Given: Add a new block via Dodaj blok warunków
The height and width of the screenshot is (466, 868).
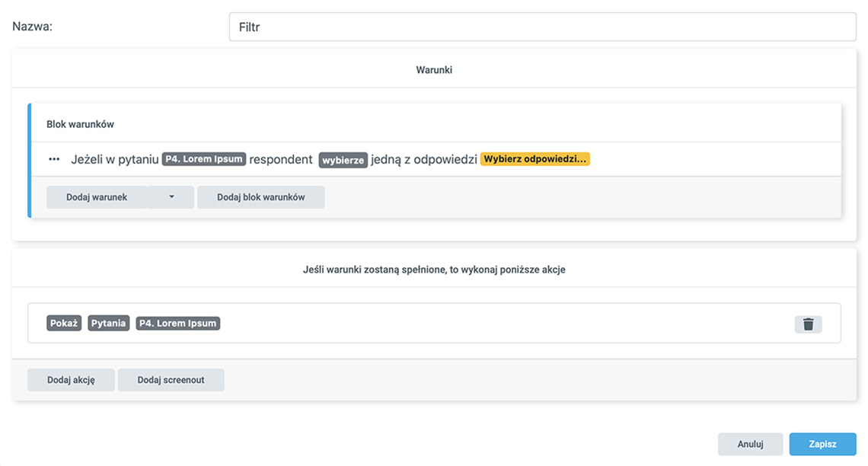Looking at the screenshot, I should coord(260,197).
